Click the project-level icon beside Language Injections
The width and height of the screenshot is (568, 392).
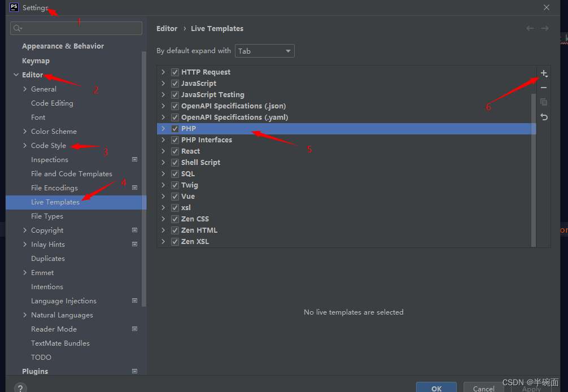[134, 300]
